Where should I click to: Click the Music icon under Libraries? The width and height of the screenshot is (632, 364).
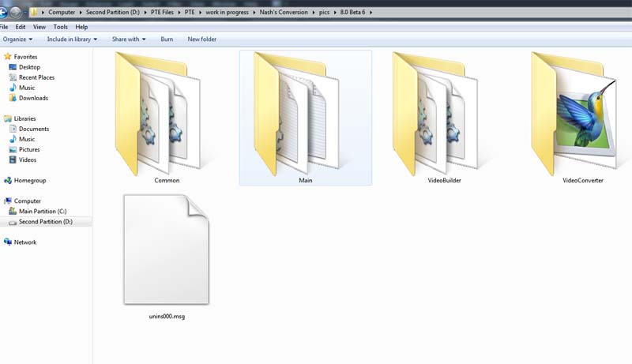click(x=13, y=139)
